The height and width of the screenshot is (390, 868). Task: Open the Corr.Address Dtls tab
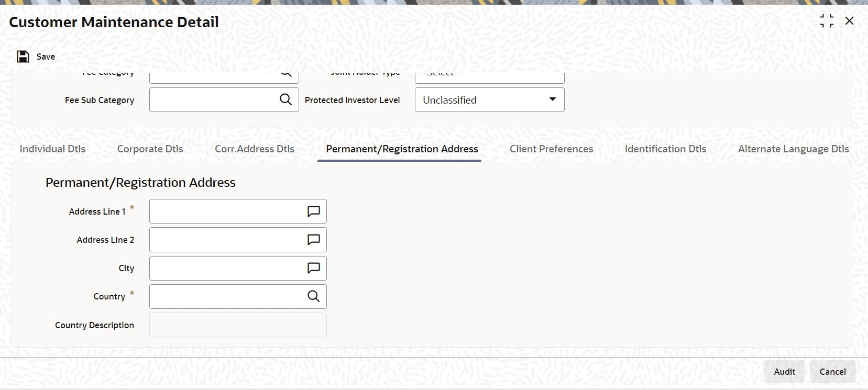click(x=255, y=149)
